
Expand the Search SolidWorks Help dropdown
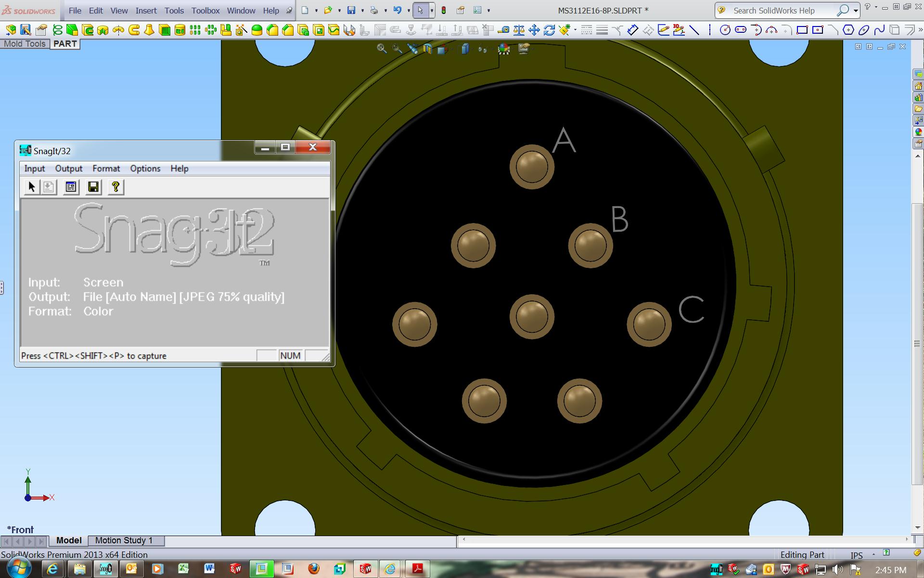[856, 11]
